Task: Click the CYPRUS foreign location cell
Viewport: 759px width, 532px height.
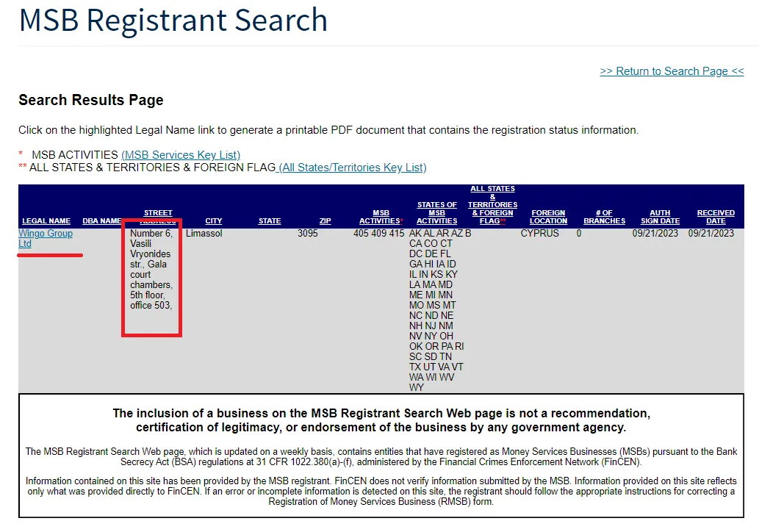Action: (540, 234)
